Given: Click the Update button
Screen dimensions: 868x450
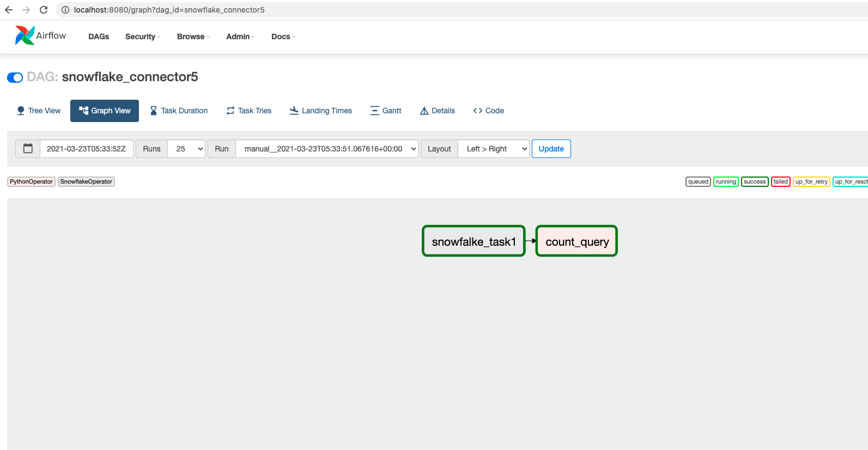Looking at the screenshot, I should pyautogui.click(x=551, y=149).
